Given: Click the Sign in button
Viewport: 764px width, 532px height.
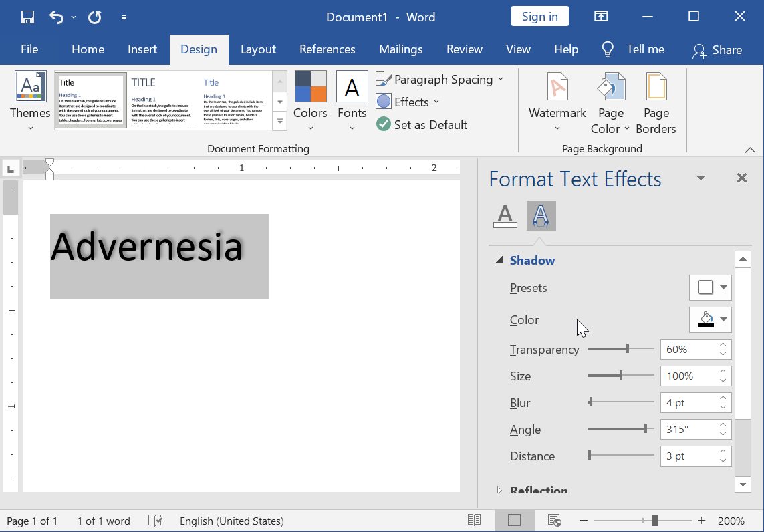Looking at the screenshot, I should pos(540,17).
